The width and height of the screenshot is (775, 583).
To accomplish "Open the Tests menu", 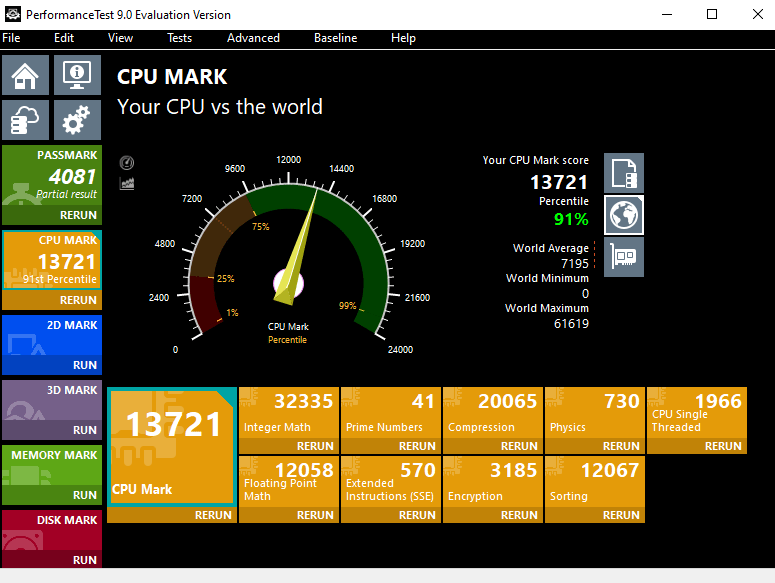I will coord(179,38).
